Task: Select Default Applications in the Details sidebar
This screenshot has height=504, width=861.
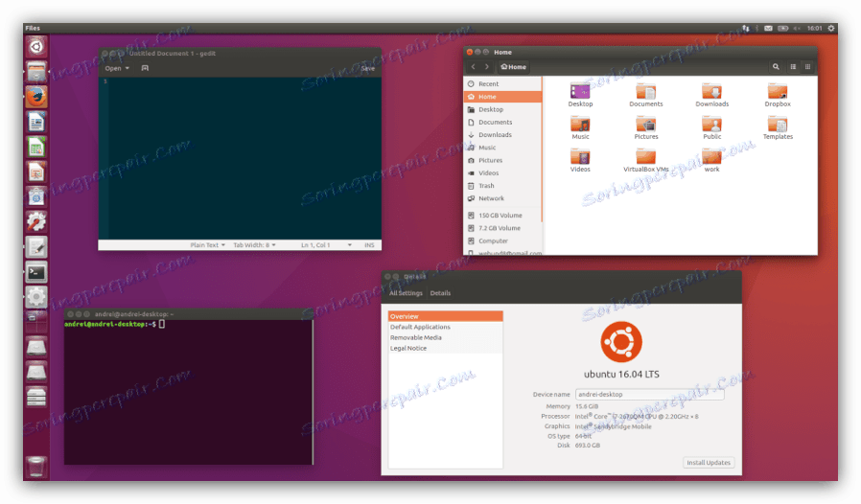Action: pyautogui.click(x=445, y=327)
